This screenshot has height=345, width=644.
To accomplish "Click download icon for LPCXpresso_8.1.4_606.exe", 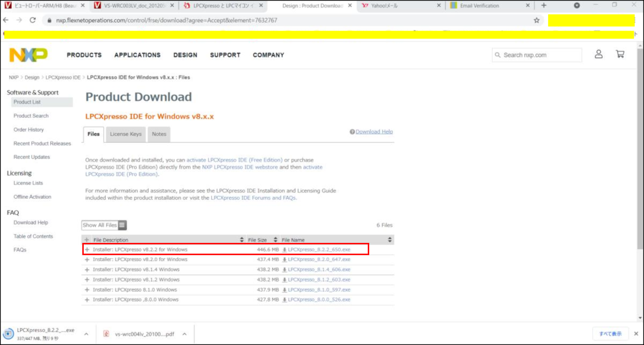I will click(284, 270).
